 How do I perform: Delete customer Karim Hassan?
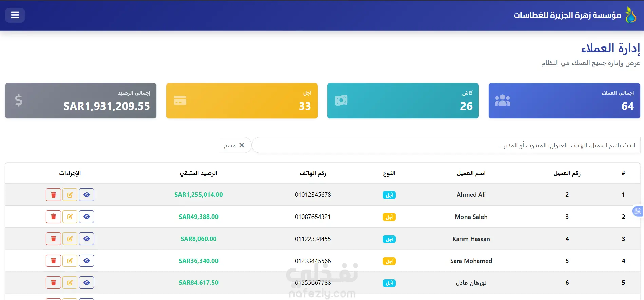click(x=53, y=239)
